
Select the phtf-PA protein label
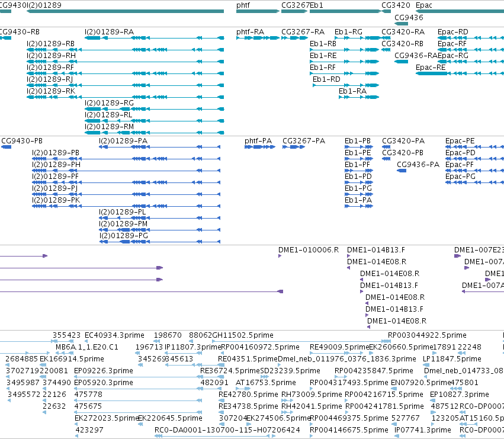pos(258,141)
